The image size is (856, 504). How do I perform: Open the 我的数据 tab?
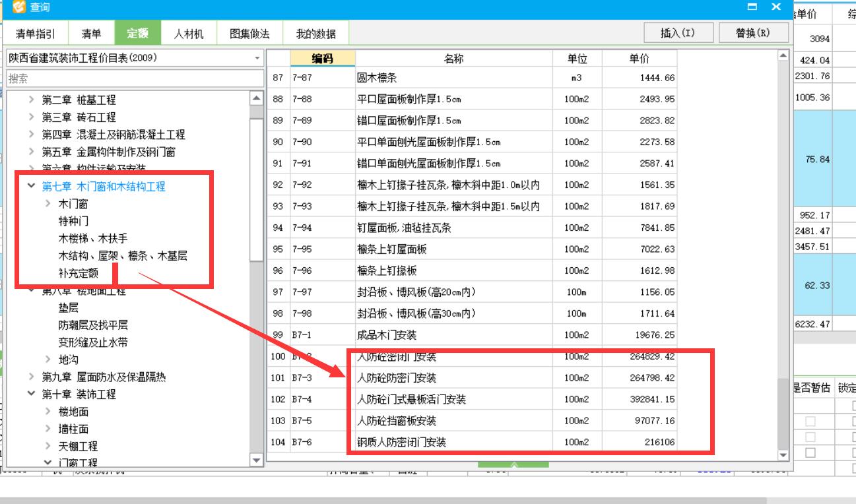click(315, 34)
